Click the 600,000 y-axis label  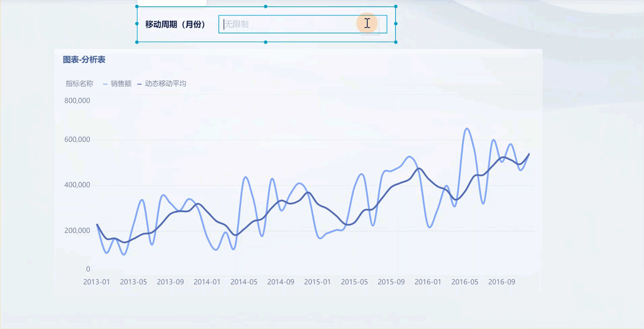tap(77, 140)
